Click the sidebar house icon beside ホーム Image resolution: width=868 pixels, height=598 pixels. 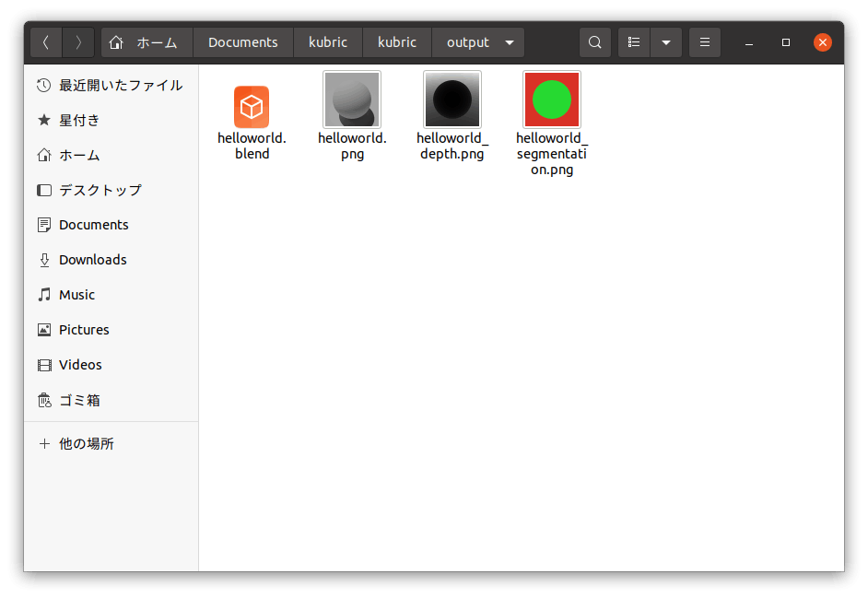pyautogui.click(x=43, y=155)
